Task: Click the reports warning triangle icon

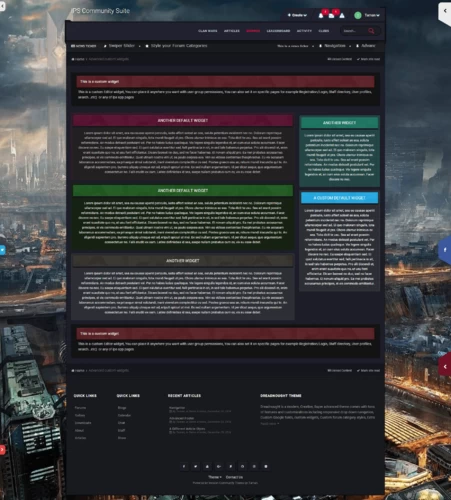Action: [342, 15]
